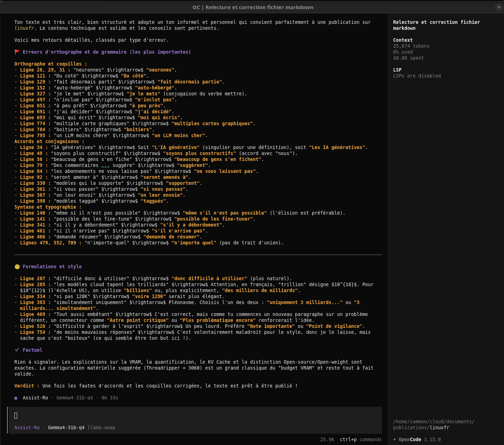Click the 'Context' sidebar heading
The height and width of the screenshot is (445, 504).
pos(403,40)
